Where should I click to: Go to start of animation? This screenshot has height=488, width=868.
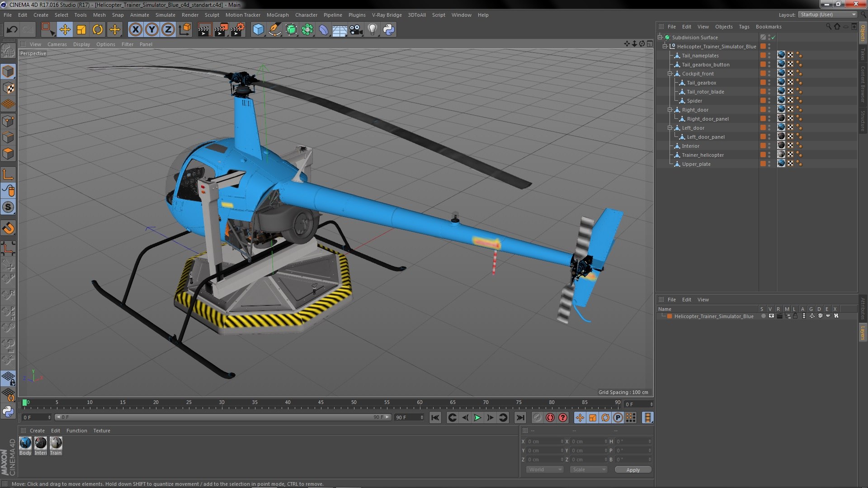click(435, 418)
